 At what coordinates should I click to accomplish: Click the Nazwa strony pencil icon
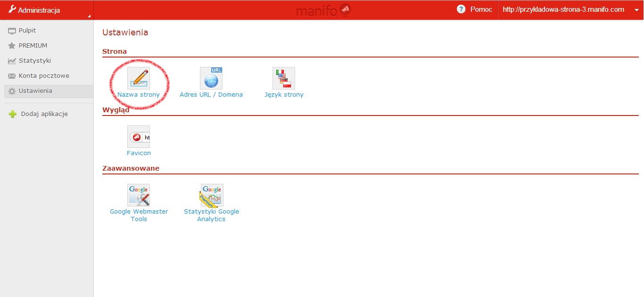(x=139, y=78)
